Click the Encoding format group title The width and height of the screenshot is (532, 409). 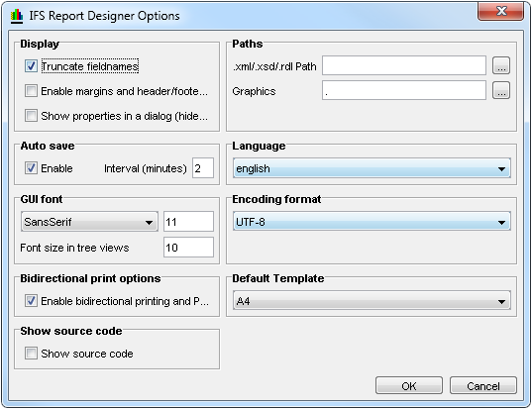276,199
